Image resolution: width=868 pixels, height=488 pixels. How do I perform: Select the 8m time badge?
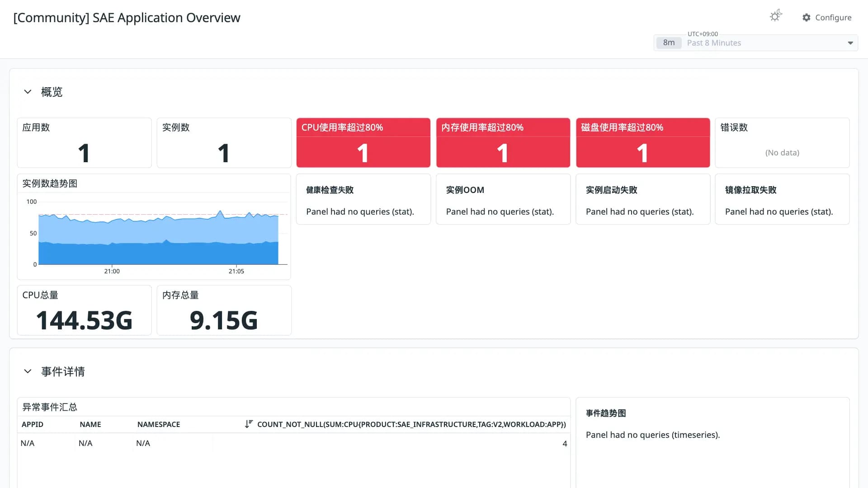point(669,43)
